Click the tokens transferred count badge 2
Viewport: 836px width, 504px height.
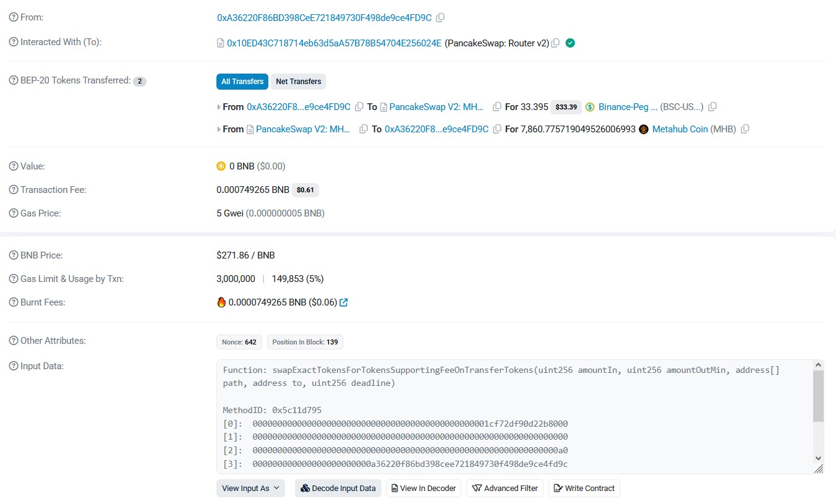point(140,81)
